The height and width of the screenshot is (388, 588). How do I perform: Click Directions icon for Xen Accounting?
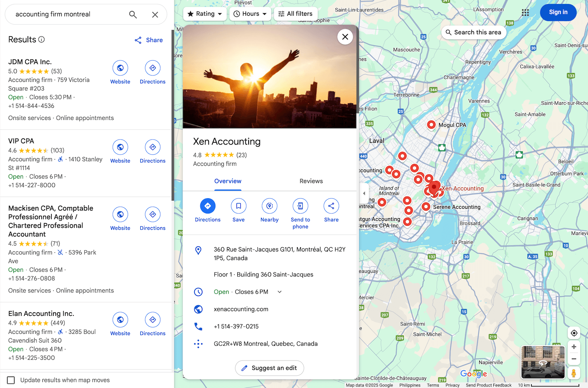208,206
